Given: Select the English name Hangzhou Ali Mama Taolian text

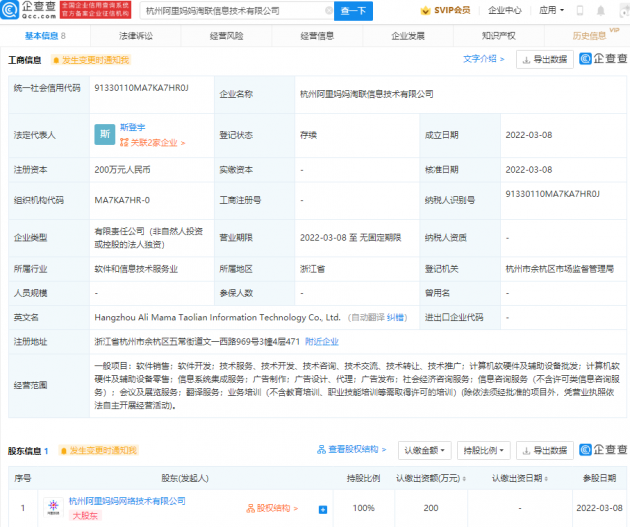Looking at the screenshot, I should (217, 318).
